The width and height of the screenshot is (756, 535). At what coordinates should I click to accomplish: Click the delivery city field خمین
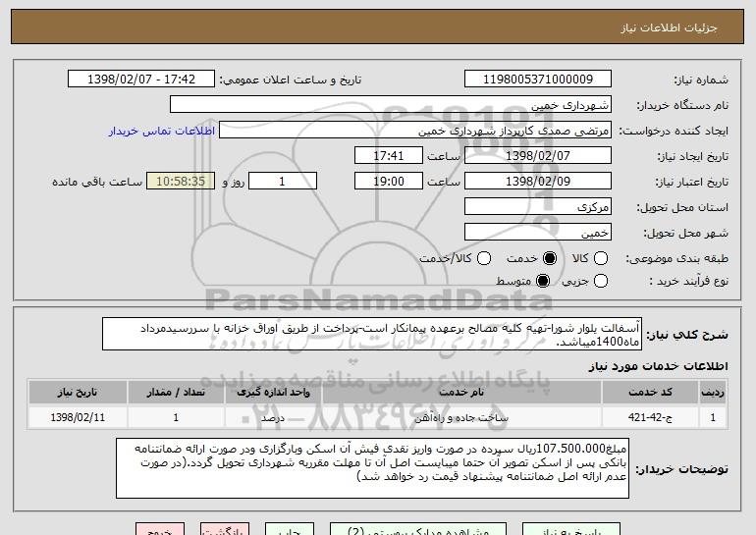538,233
